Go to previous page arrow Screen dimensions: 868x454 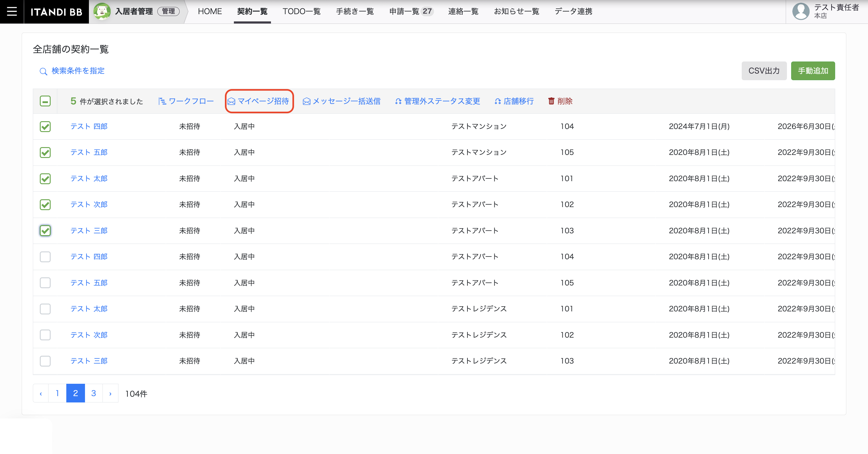41,393
